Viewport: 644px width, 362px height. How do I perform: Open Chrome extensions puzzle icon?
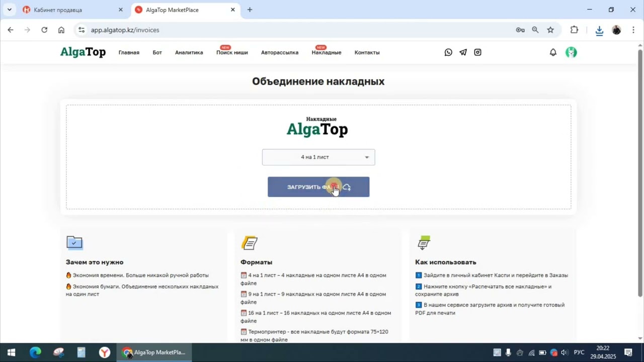tap(574, 30)
